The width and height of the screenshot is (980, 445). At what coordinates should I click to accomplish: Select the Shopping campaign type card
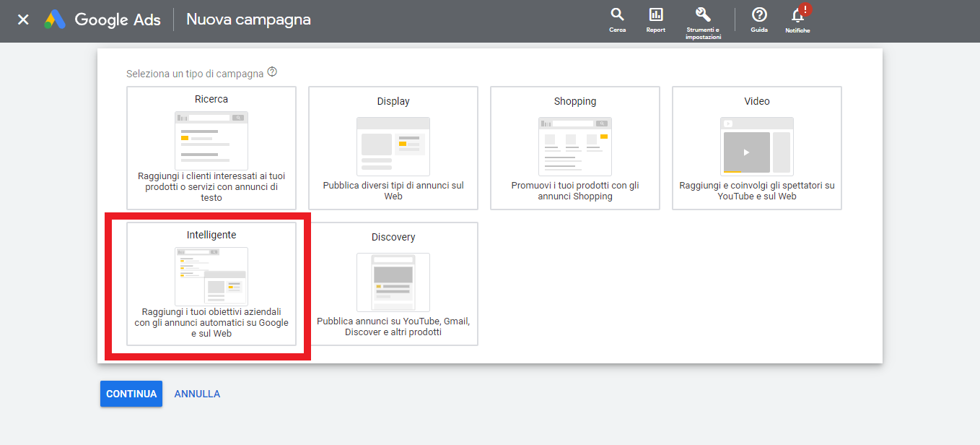[x=575, y=148]
